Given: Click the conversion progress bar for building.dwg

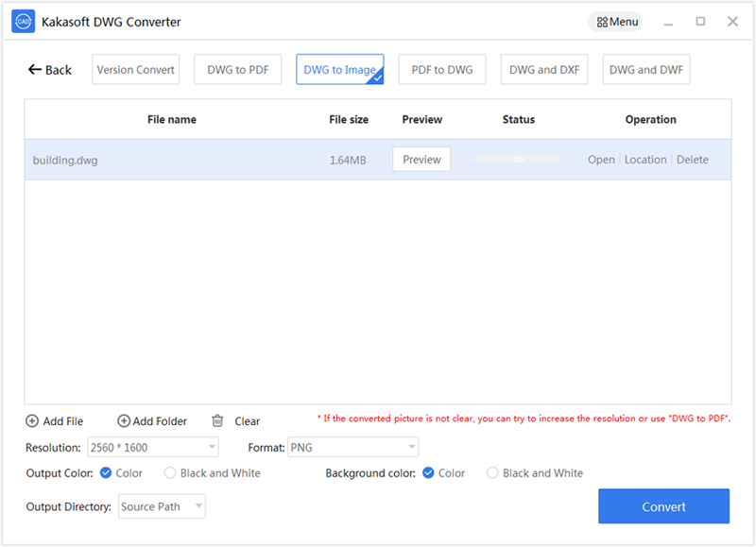Looking at the screenshot, I should pos(518,159).
